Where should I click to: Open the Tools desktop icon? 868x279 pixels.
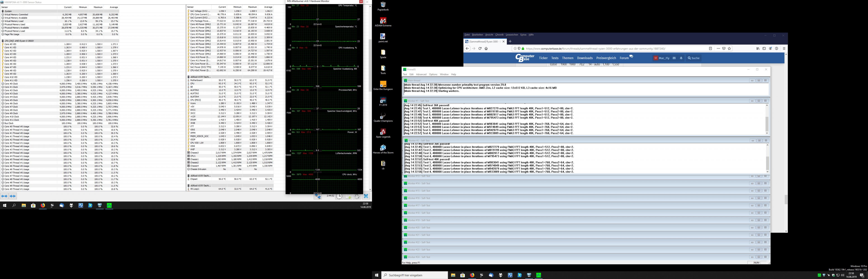pyautogui.click(x=383, y=70)
